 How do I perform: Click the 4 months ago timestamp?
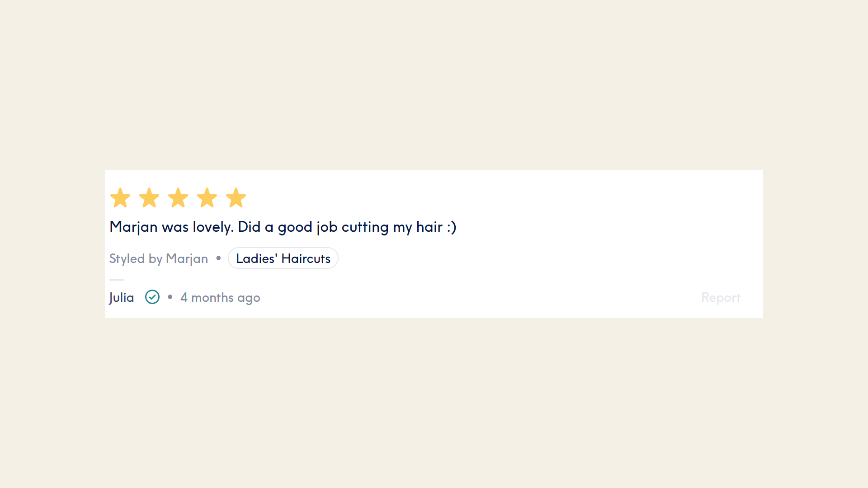tap(220, 298)
